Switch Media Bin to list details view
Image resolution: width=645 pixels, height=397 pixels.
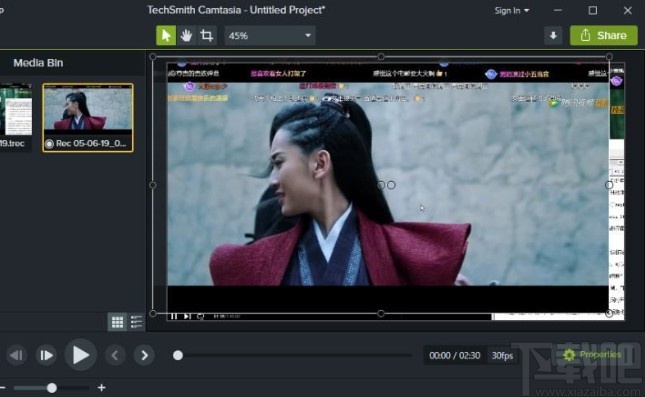[x=136, y=322]
